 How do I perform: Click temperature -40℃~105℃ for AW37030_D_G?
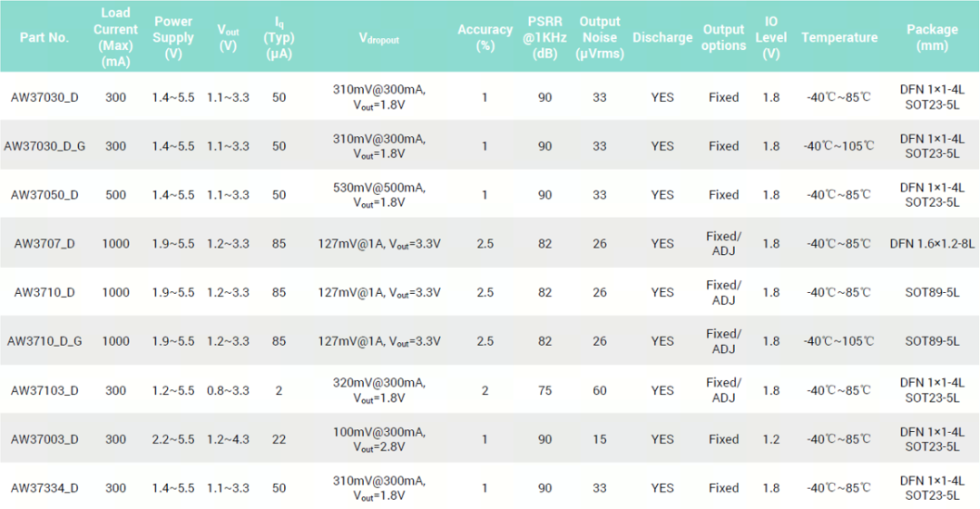click(x=838, y=146)
